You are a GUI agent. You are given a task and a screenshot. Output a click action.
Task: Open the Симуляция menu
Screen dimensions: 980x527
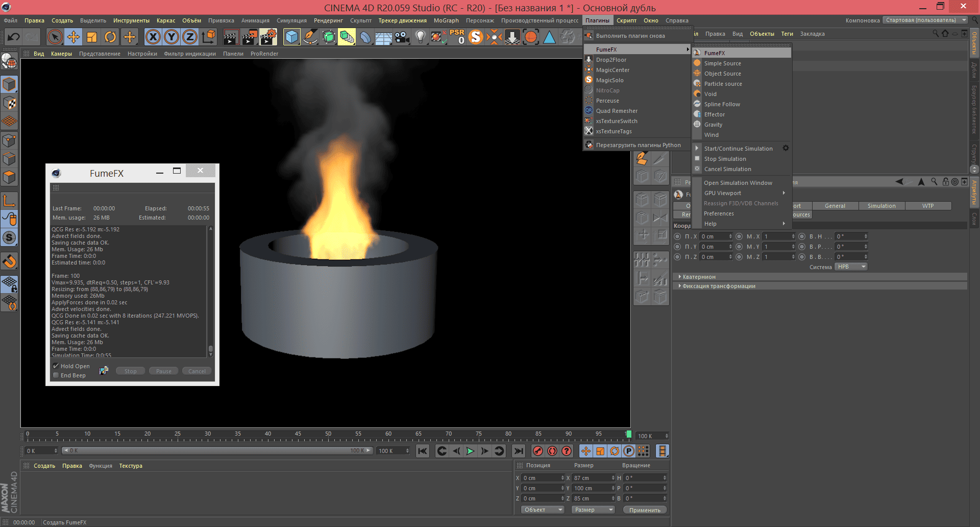point(291,20)
